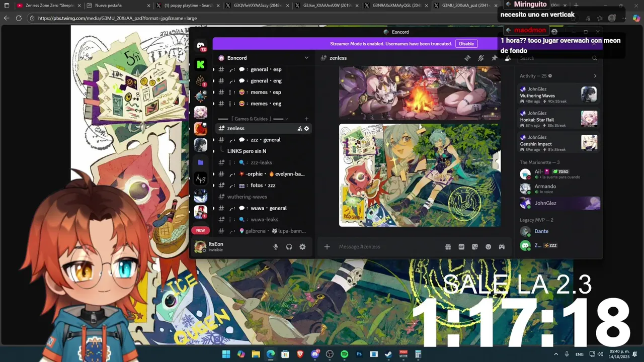The height and width of the screenshot is (362, 644).
Task: Reload page in browser toolbar
Action: tap(19, 18)
